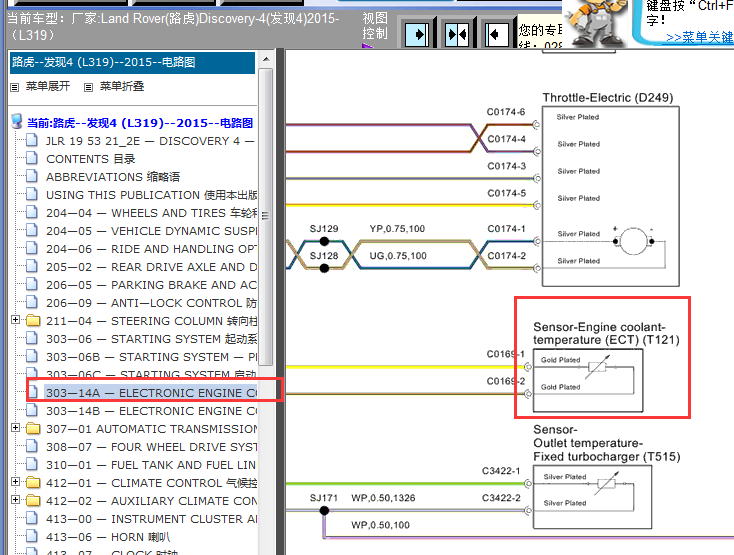Click the center-collapse view control button
Image resolution: width=734 pixels, height=555 pixels.
[x=457, y=35]
